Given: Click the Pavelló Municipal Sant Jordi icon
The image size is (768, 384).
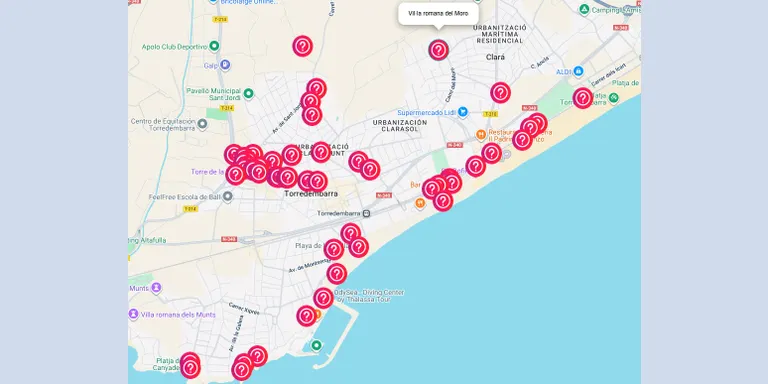Looking at the screenshot, I should click(248, 93).
